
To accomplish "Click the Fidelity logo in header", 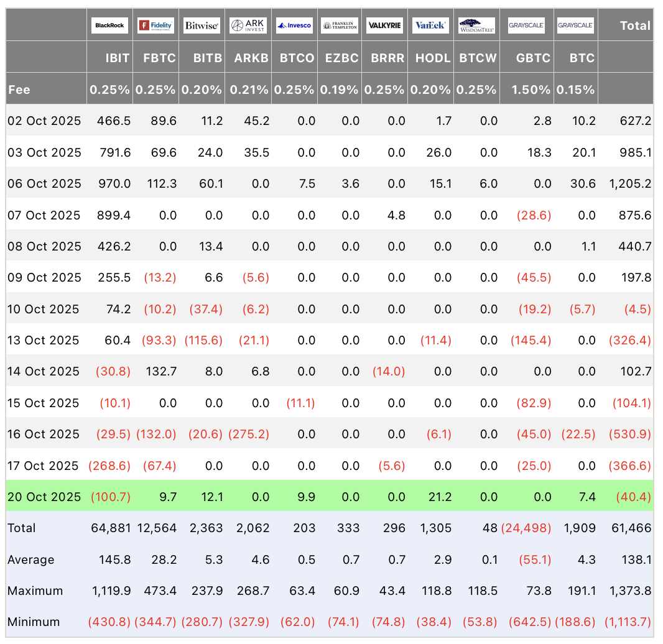I will (x=155, y=25).
